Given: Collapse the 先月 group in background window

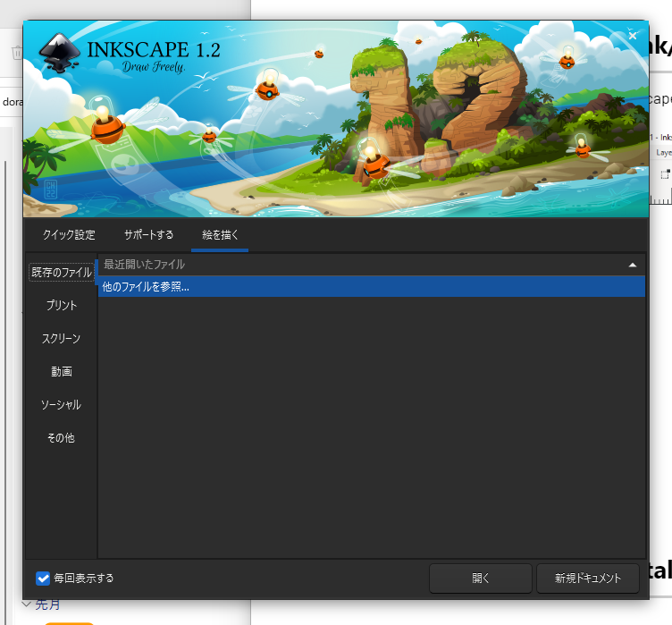Looking at the screenshot, I should 27,604.
